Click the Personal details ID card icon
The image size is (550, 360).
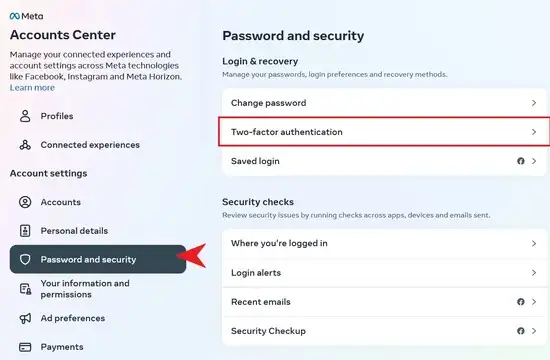25,231
